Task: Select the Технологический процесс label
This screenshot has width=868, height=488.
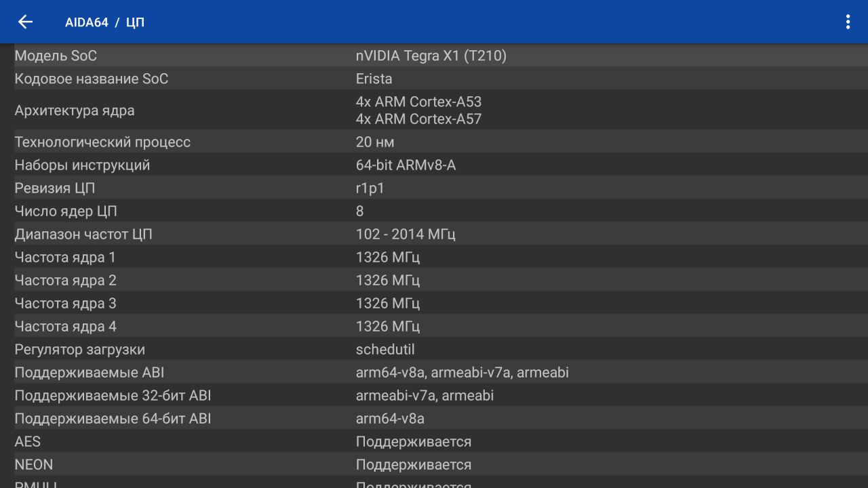Action: click(102, 142)
